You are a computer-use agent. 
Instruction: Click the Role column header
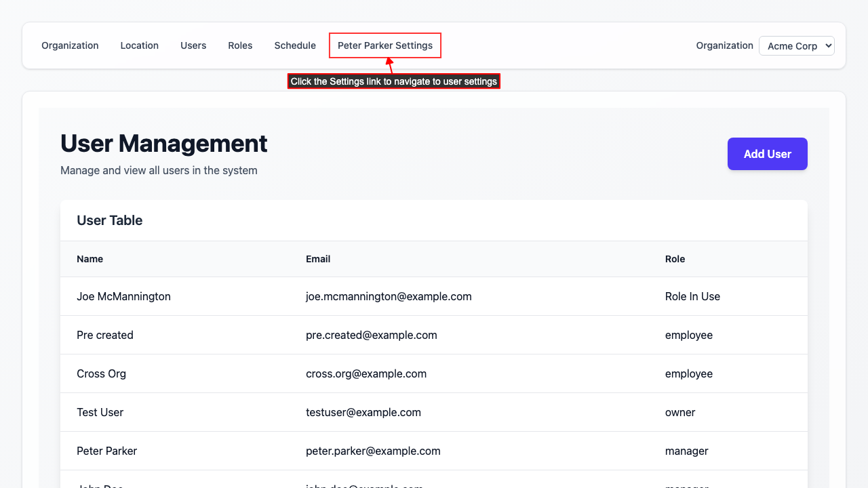pos(675,259)
